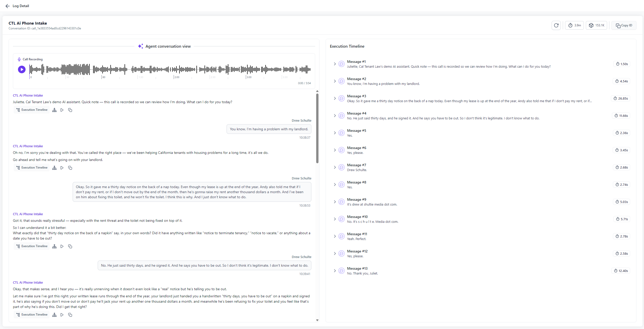Click the refresh icon button
This screenshot has height=329, width=644.
pyautogui.click(x=556, y=25)
